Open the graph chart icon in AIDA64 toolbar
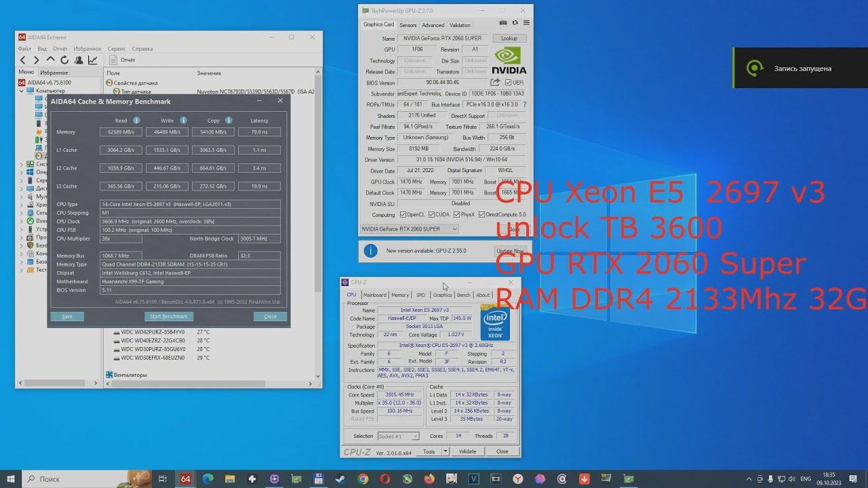Image resolution: width=868 pixels, height=488 pixels. 92,60
